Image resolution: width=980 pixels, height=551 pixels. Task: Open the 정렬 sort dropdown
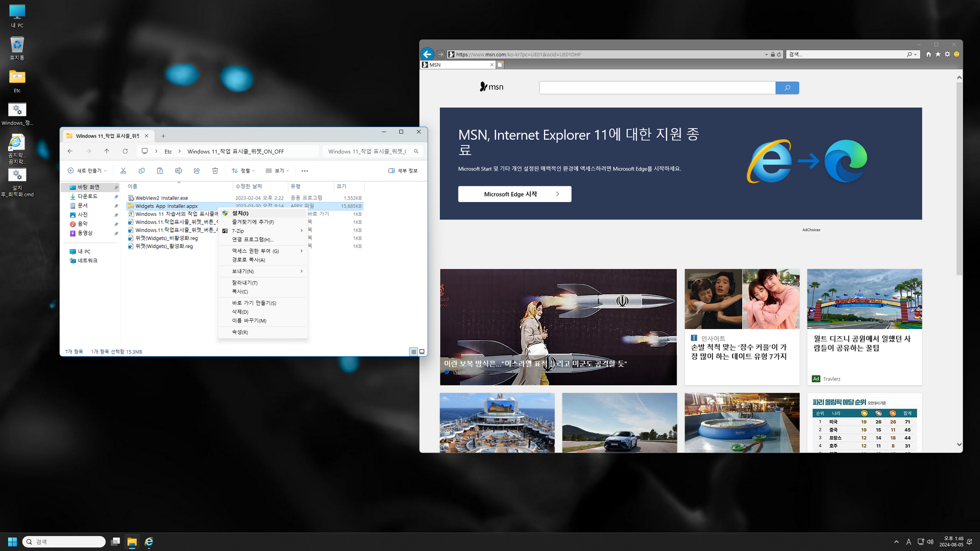(x=243, y=171)
